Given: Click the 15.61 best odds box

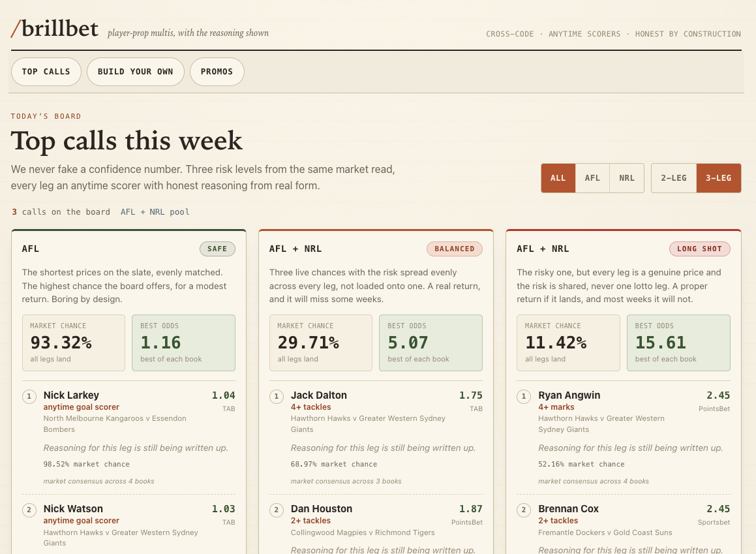Looking at the screenshot, I should (x=678, y=343).
